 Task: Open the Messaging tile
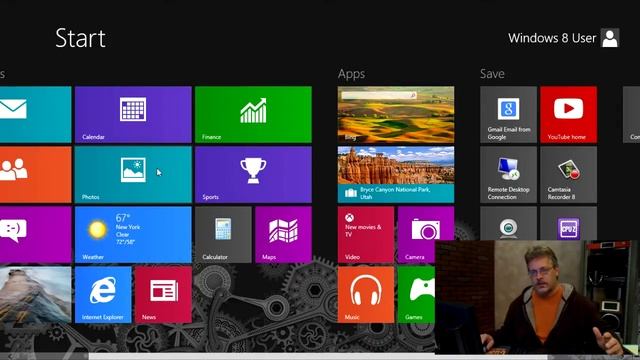coord(36,234)
